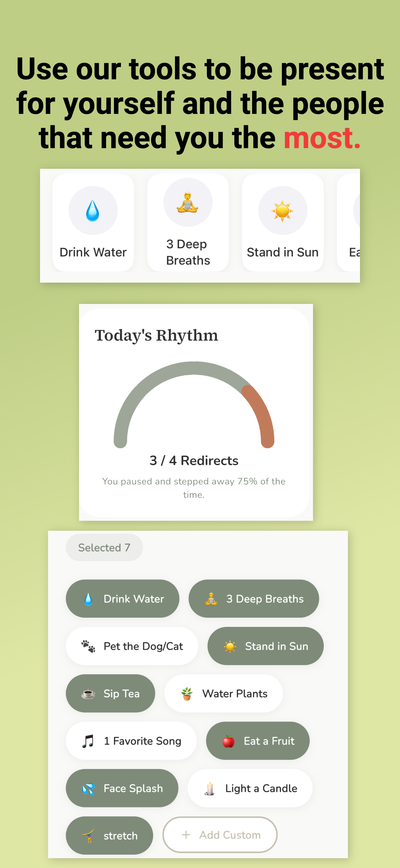
Task: Tap the red apple icon on Eat a Fruit
Action: (229, 741)
